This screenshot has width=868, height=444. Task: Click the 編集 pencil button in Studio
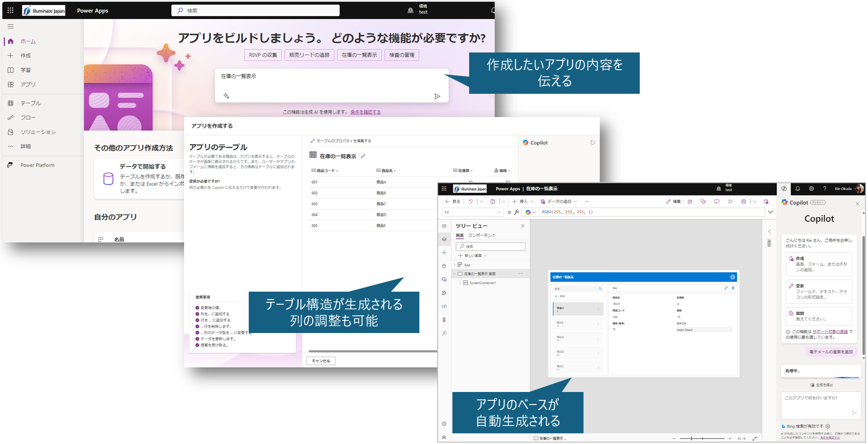[673, 202]
